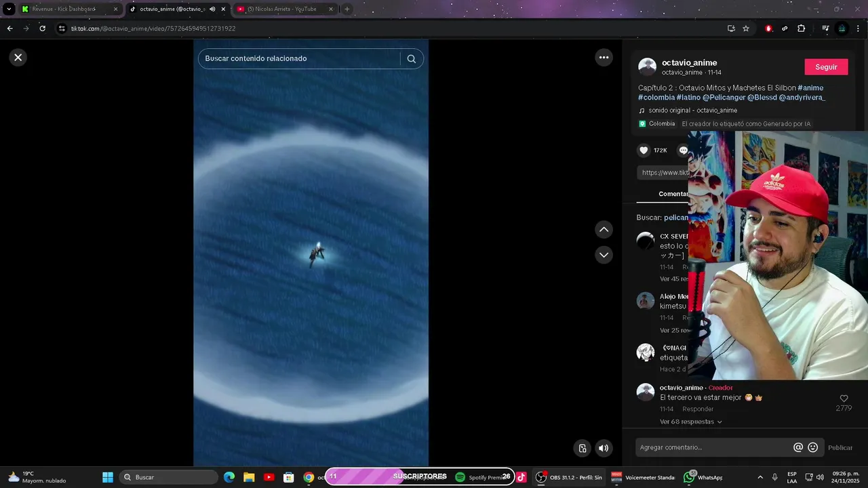Screen dimensions: 868x488
Task: Click the install app icon in address bar
Action: point(731,28)
